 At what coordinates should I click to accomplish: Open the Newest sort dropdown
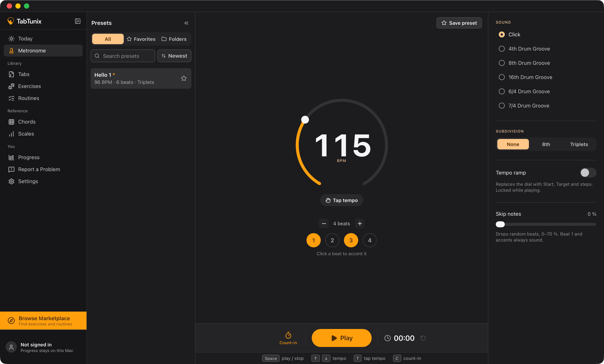pyautogui.click(x=174, y=56)
